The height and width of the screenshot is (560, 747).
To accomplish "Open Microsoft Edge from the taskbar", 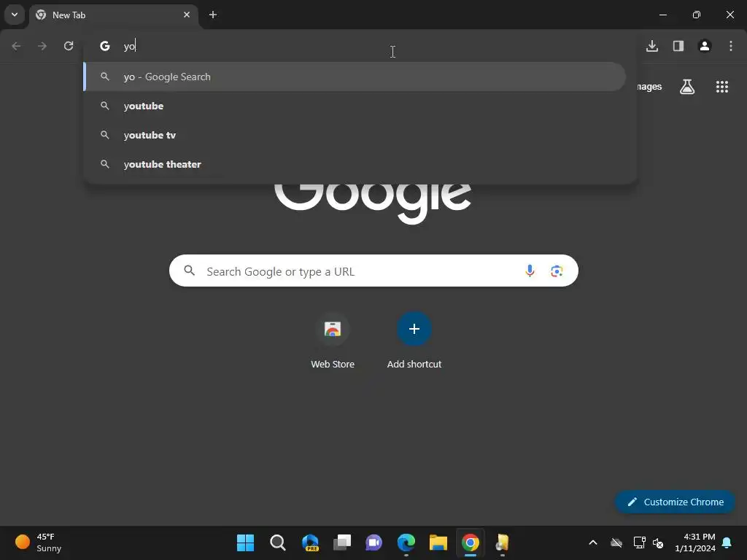I will click(406, 542).
